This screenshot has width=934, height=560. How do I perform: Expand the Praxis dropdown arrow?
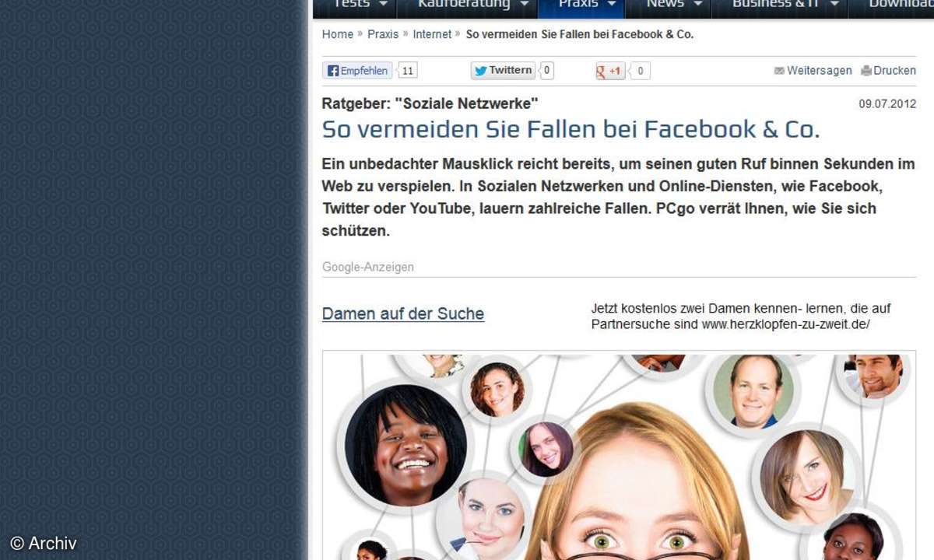click(x=612, y=5)
